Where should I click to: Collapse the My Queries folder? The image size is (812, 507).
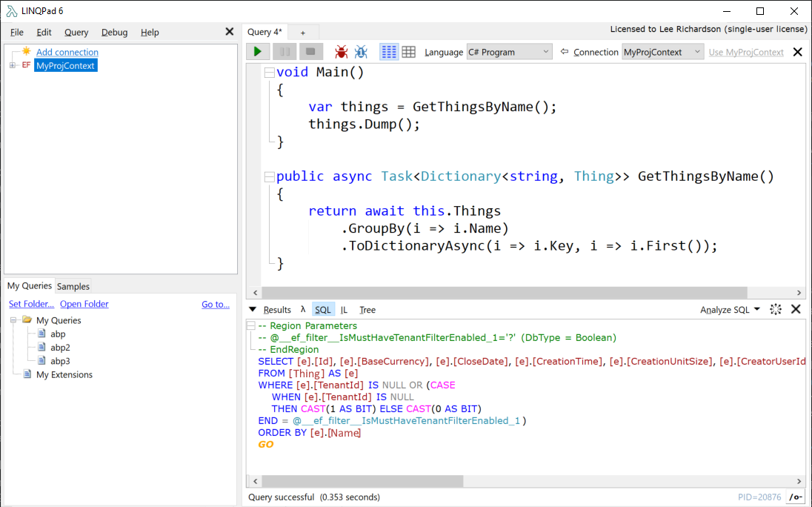(x=13, y=320)
